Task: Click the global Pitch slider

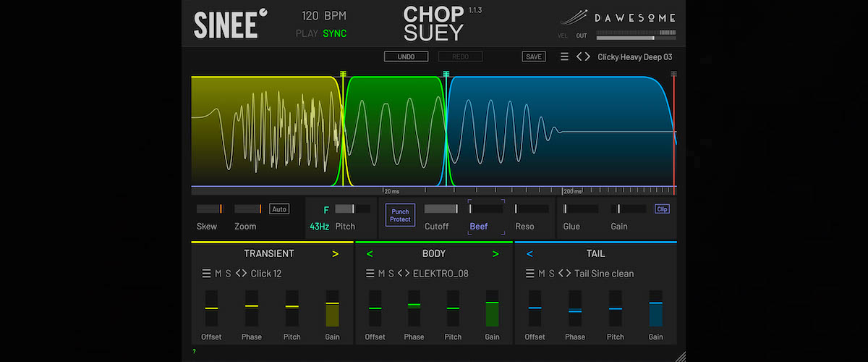Action: (352, 209)
